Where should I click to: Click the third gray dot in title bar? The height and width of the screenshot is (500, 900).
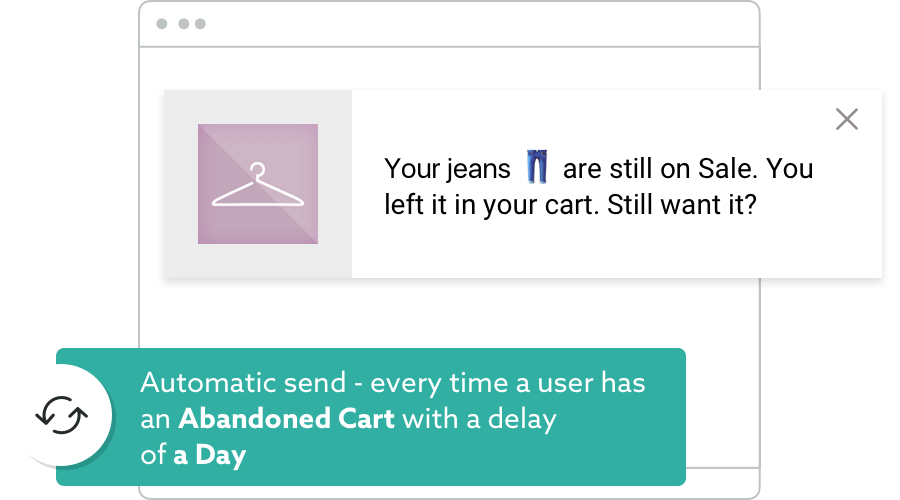pos(199,24)
